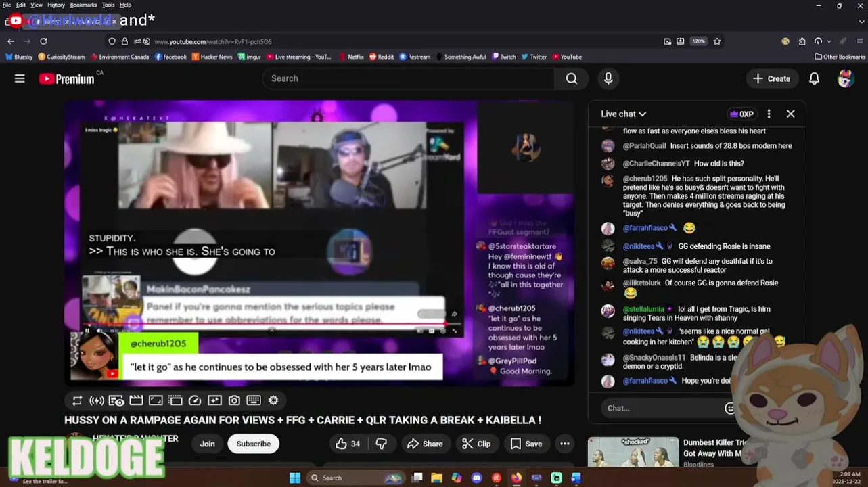The image size is (868, 487).
Task: Open Dumbest Killer recommended video thumbnail
Action: click(633, 453)
